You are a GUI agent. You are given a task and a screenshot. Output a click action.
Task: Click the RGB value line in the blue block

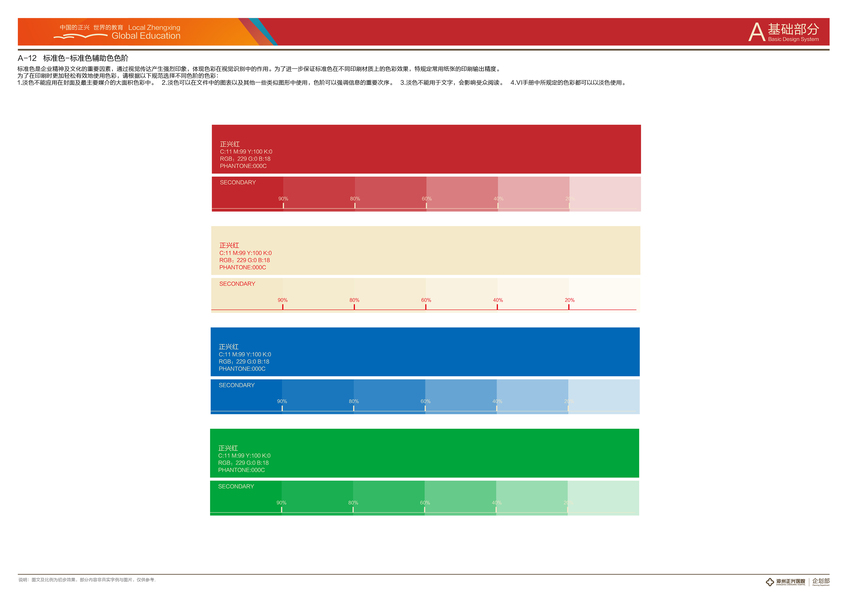click(x=244, y=361)
